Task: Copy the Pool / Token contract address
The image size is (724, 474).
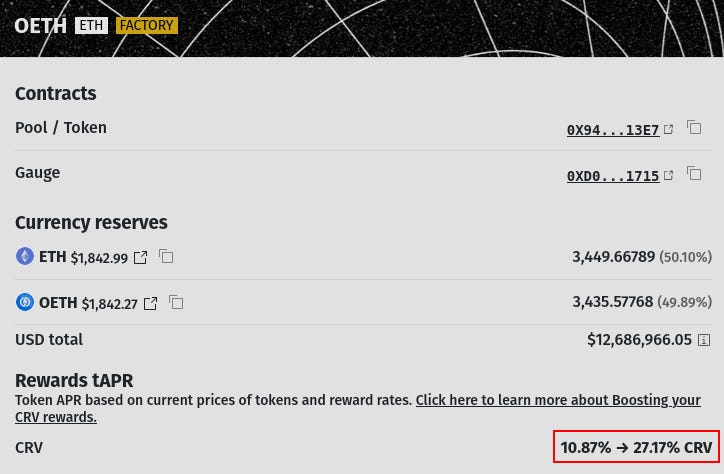Action: click(x=694, y=128)
